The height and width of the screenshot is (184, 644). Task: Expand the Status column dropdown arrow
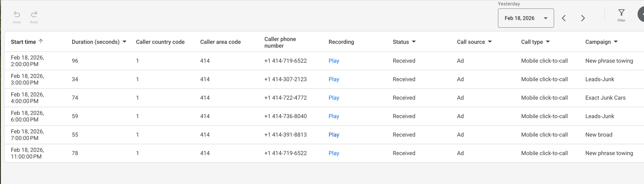click(x=414, y=42)
